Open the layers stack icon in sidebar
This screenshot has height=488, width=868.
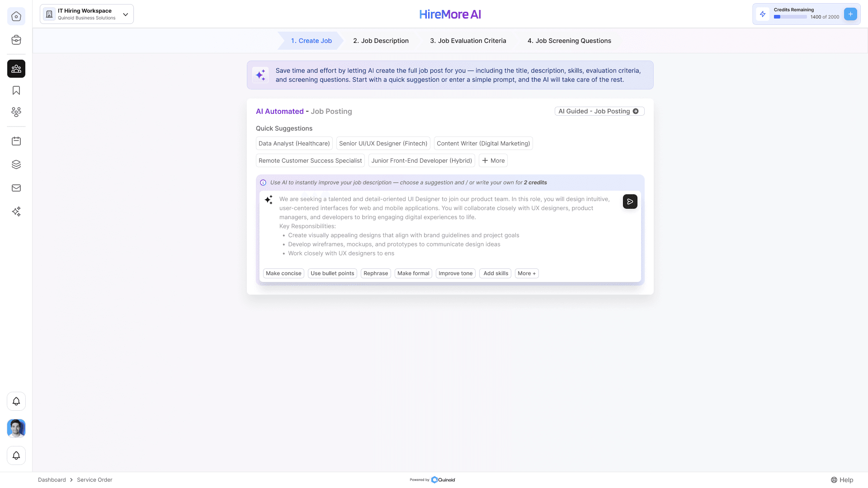point(16,164)
